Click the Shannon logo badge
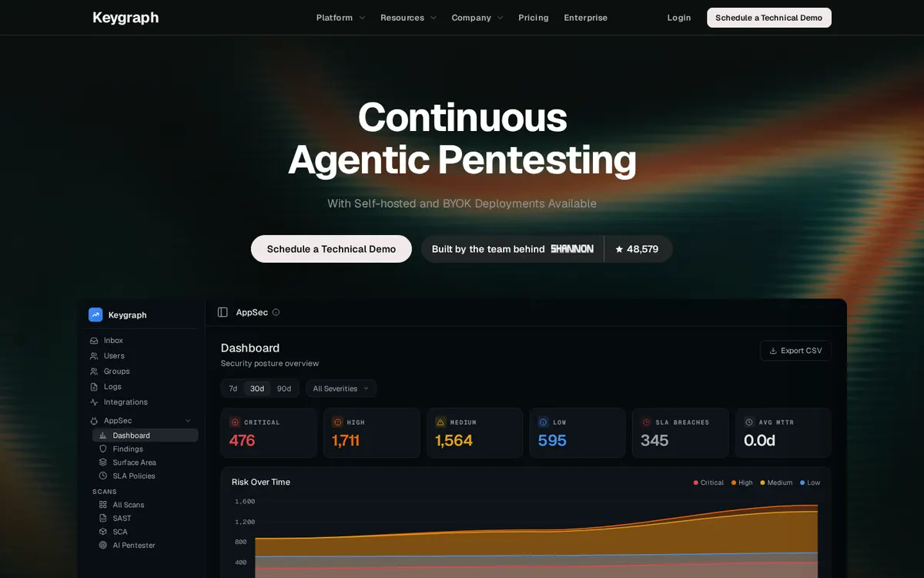Image resolution: width=924 pixels, height=578 pixels. 572,249
